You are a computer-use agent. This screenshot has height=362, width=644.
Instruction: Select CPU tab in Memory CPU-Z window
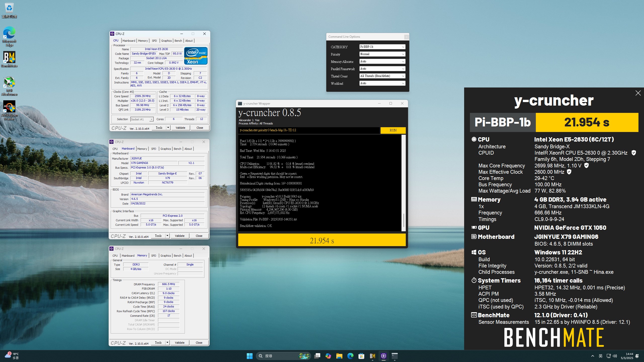click(x=115, y=256)
